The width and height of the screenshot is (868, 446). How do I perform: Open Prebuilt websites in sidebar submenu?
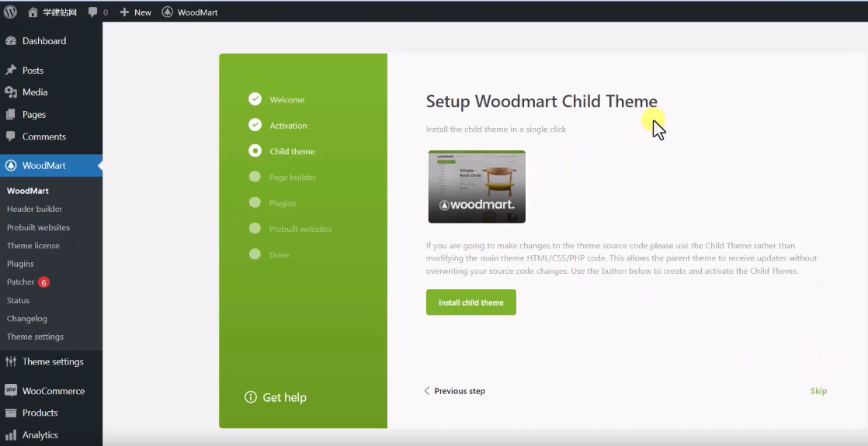38,226
